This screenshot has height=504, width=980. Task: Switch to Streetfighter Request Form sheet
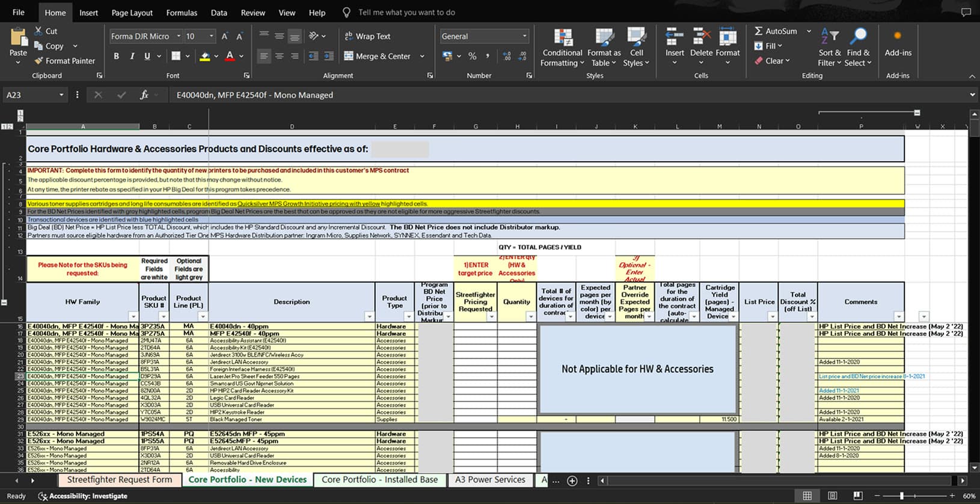pos(119,480)
